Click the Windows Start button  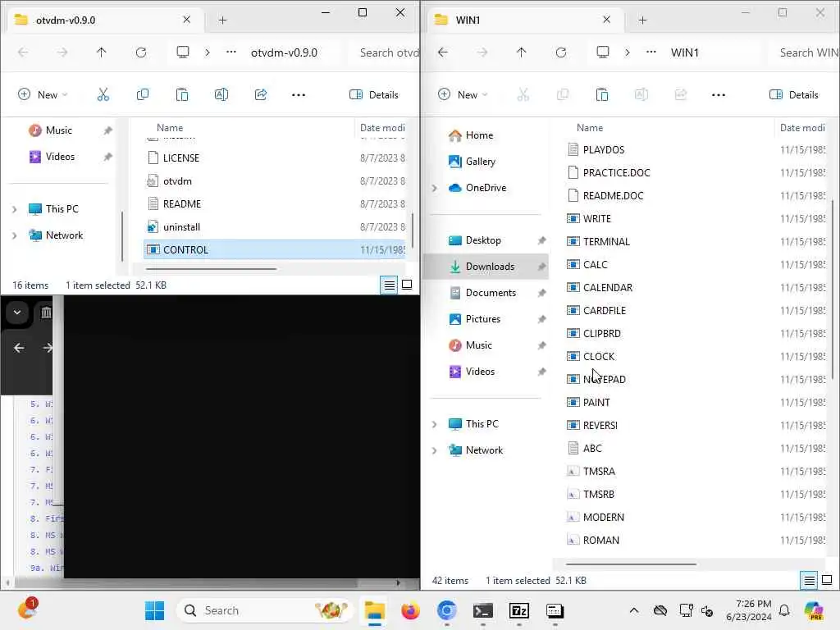click(155, 610)
